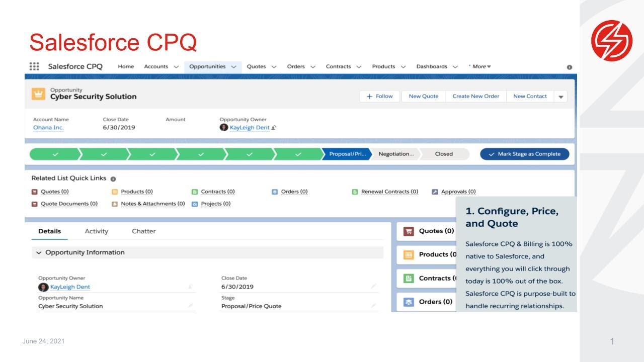Switch to the Chatter tab
Screen dimensions: 644x362
144,231
